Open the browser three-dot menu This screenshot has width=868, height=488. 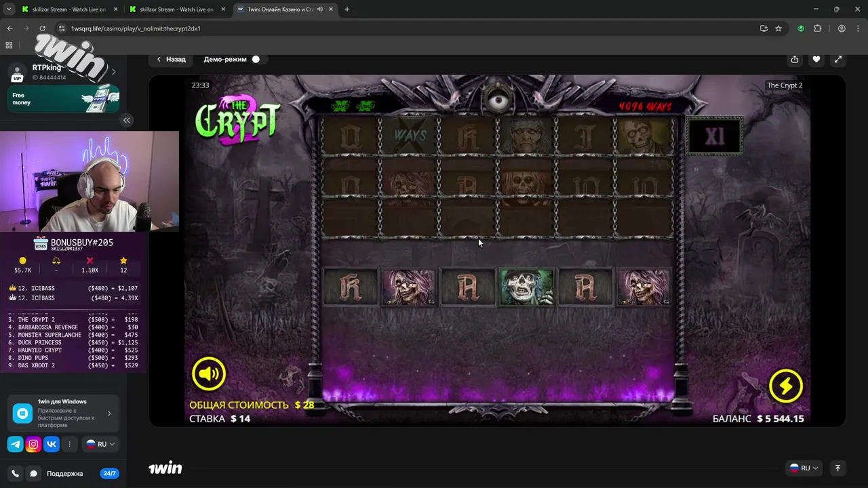(x=858, y=28)
